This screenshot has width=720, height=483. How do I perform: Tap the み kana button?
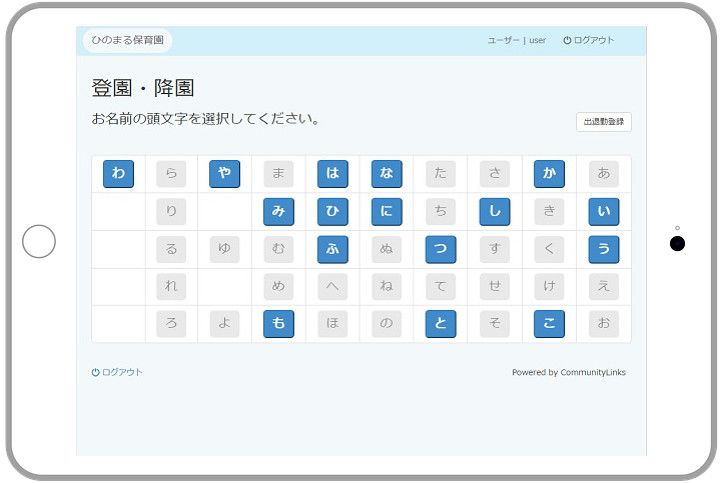[x=279, y=212]
